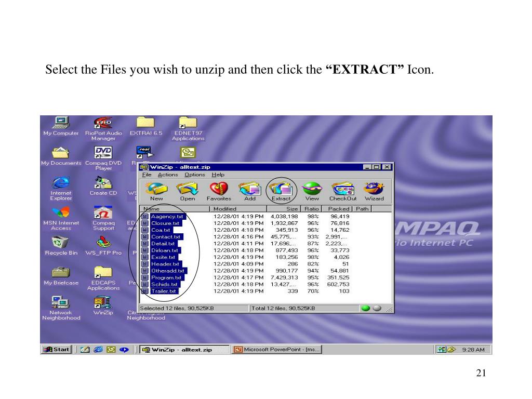The image size is (532, 399).
Task: Click the My Documents desktop icon
Action: 61,156
